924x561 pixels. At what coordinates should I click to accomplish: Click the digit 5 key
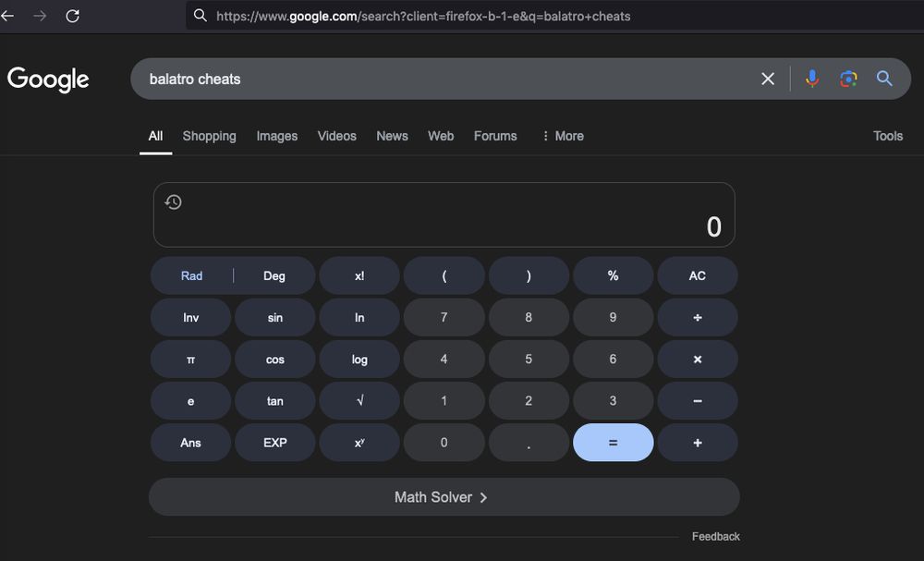coord(529,360)
